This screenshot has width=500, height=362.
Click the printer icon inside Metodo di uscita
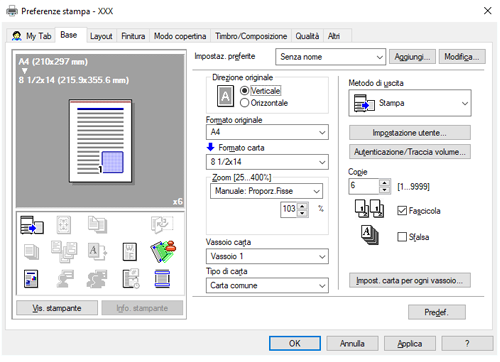point(364,103)
